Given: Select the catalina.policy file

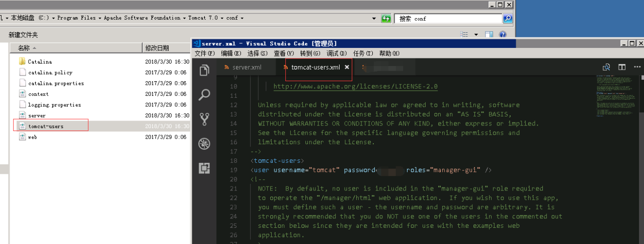Looking at the screenshot, I should tap(50, 73).
